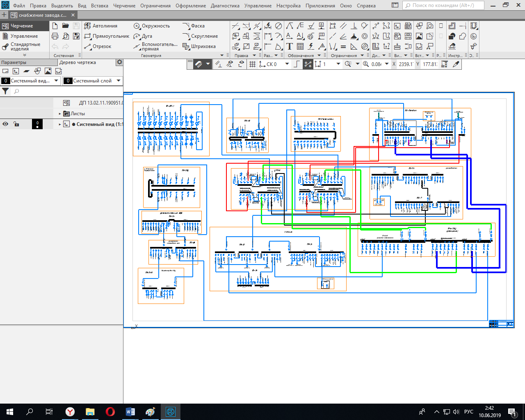
Task: Switch to the Параметры tab
Action: click(x=14, y=62)
